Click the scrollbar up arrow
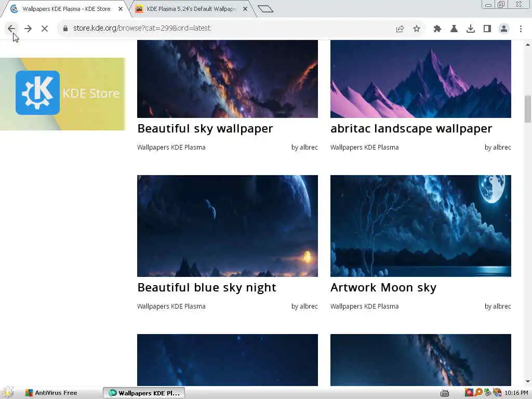532x399 pixels. [528, 45]
